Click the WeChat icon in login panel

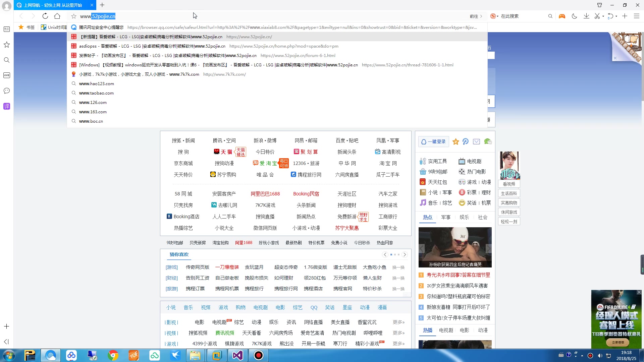[488, 141]
